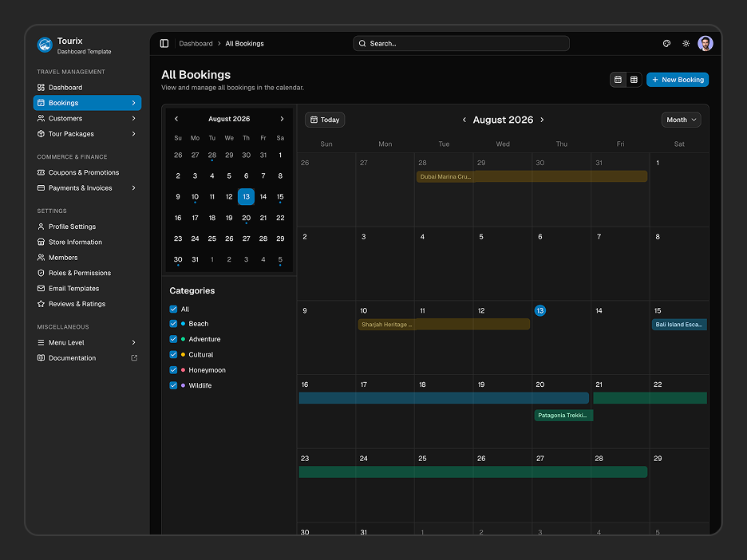Open the Sharjah Heritage event
Screen dimensions: 747x560
444,325
